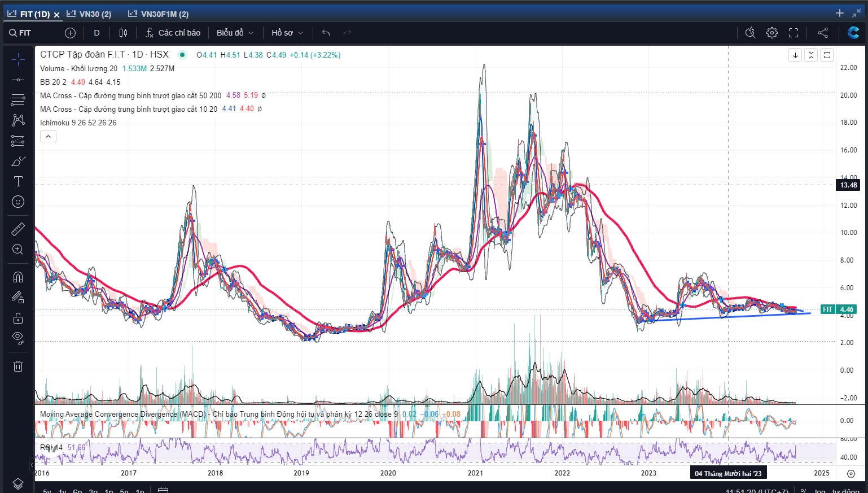Screen dimensions: 868x493
Task: Click the collapse window arrows icon
Action: [x=857, y=13]
